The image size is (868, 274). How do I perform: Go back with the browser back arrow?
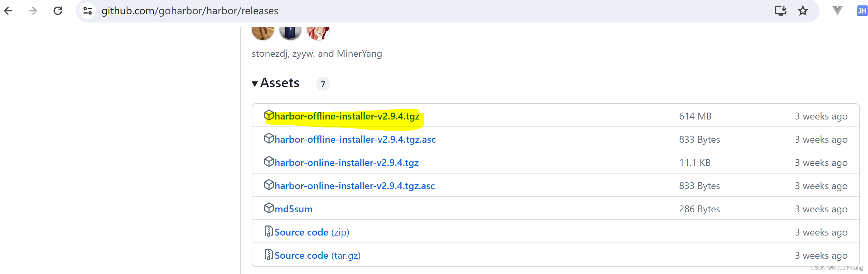tap(8, 11)
